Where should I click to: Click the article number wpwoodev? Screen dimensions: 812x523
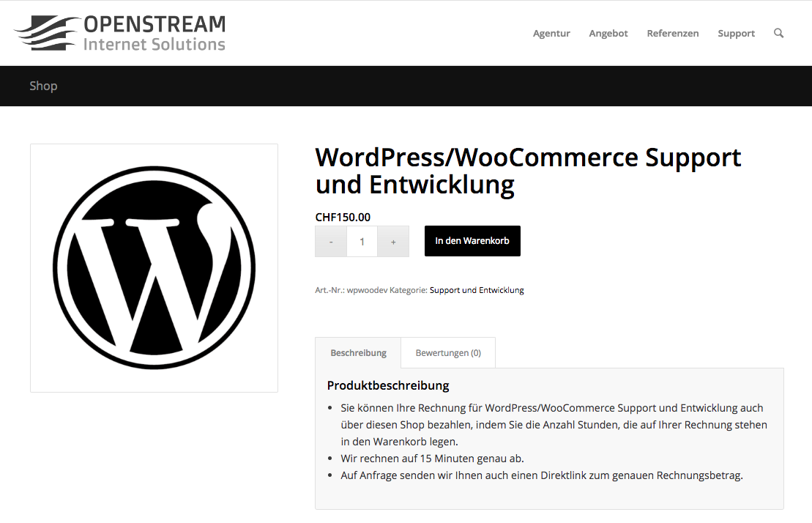point(367,290)
